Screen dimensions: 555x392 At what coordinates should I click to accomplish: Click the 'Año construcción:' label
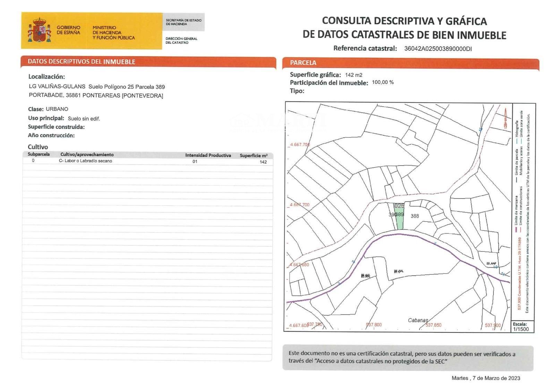(x=51, y=136)
